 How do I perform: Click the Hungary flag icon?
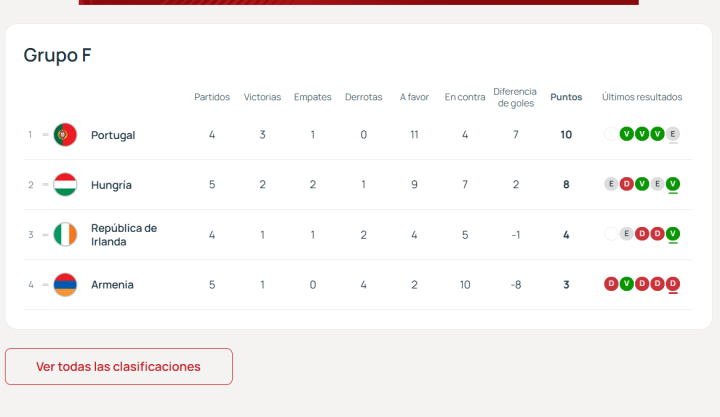65,185
